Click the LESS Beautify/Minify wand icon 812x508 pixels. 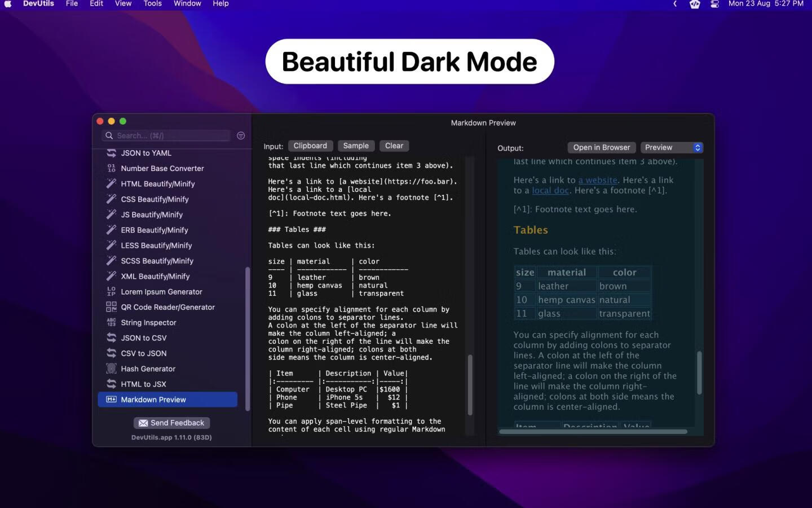point(111,245)
